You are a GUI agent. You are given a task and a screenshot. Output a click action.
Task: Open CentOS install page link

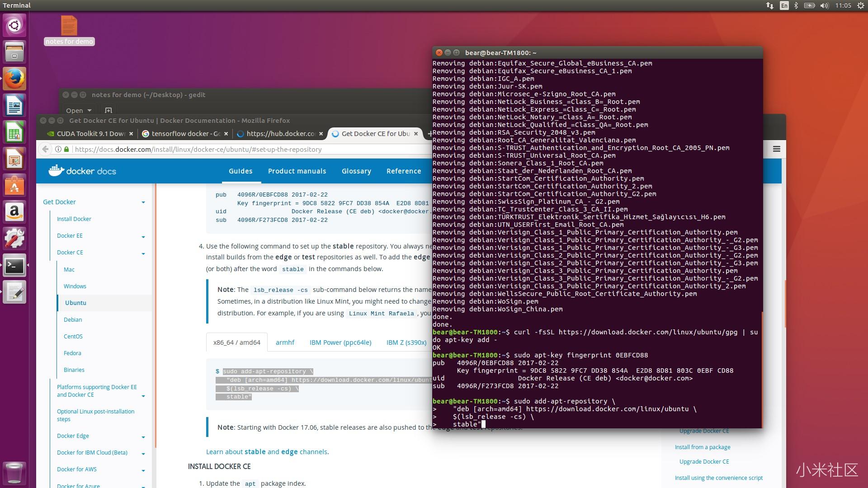coord(73,337)
